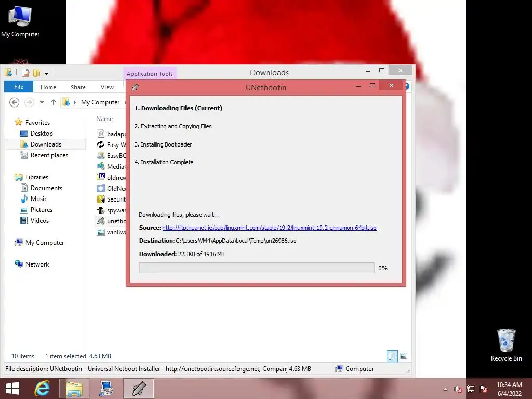This screenshot has width=532, height=399.
Task: Switch to UNetbootin taskbar button
Action: (x=138, y=389)
